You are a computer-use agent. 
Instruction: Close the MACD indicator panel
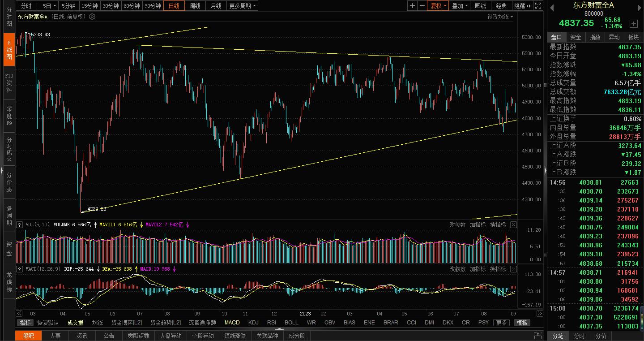[x=513, y=269]
